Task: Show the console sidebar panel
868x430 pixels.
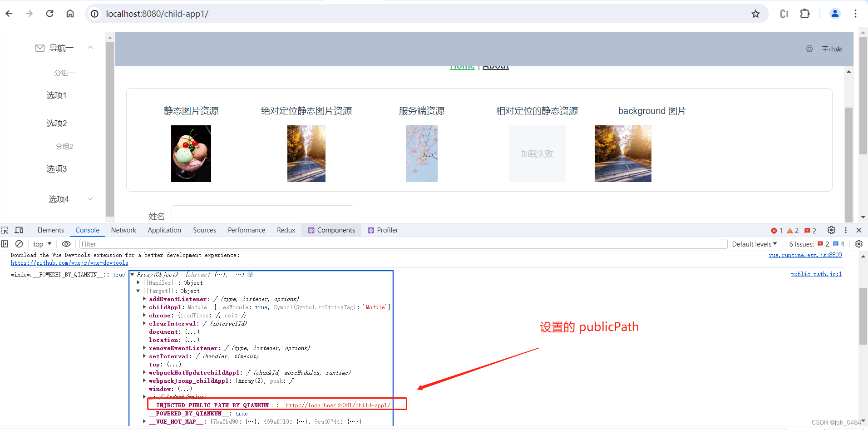Action: [5, 244]
